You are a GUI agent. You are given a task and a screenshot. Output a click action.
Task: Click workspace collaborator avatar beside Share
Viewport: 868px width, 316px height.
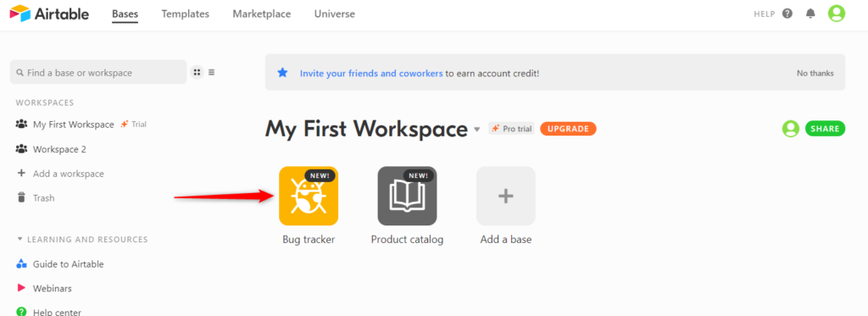[791, 129]
